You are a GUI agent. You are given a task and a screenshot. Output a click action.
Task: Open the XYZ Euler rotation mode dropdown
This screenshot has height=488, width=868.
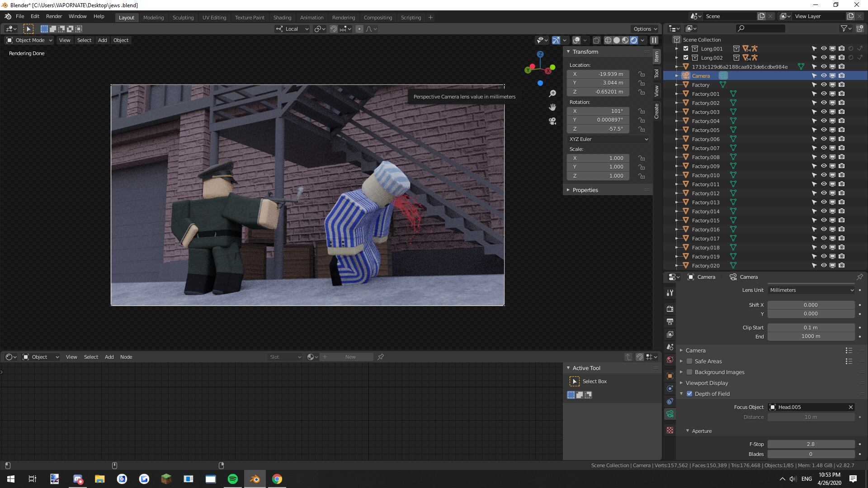[609, 139]
